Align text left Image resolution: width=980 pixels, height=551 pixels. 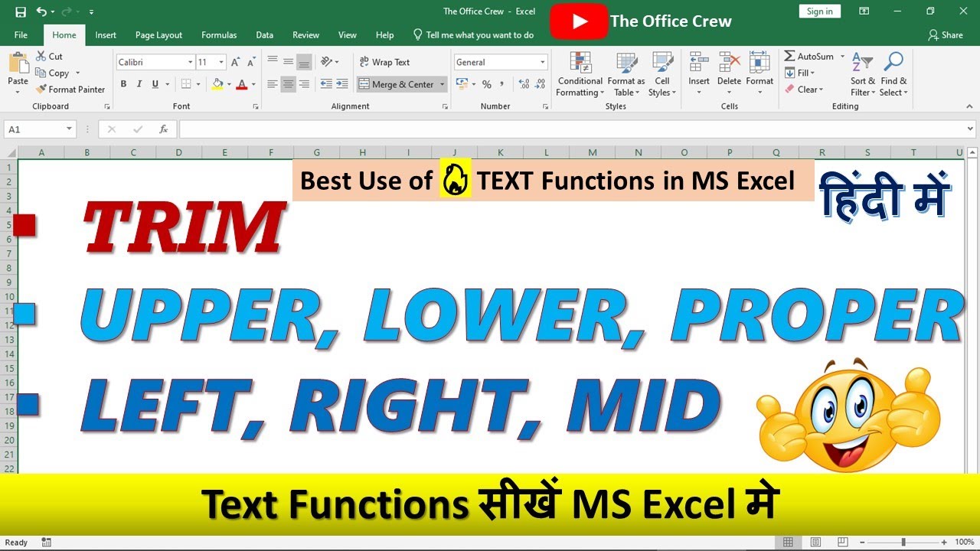tap(273, 84)
